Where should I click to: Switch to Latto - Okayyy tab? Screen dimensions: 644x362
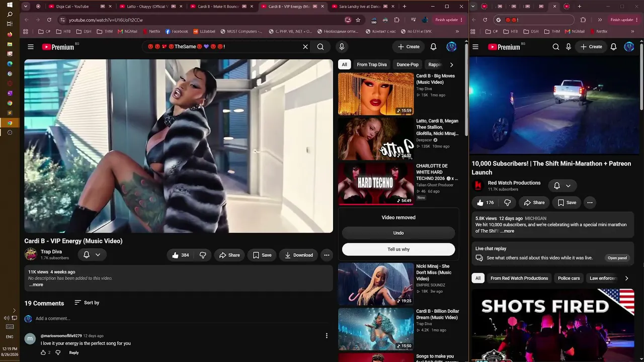pos(147,7)
